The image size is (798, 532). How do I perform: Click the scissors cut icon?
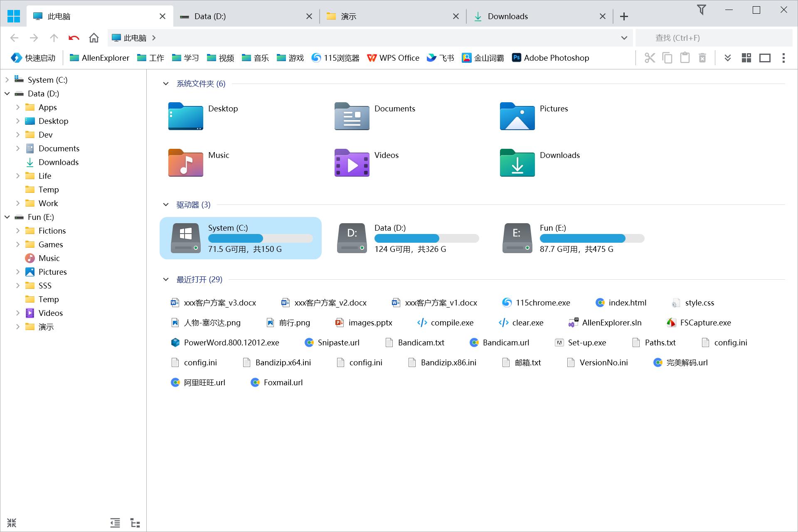[x=650, y=58]
